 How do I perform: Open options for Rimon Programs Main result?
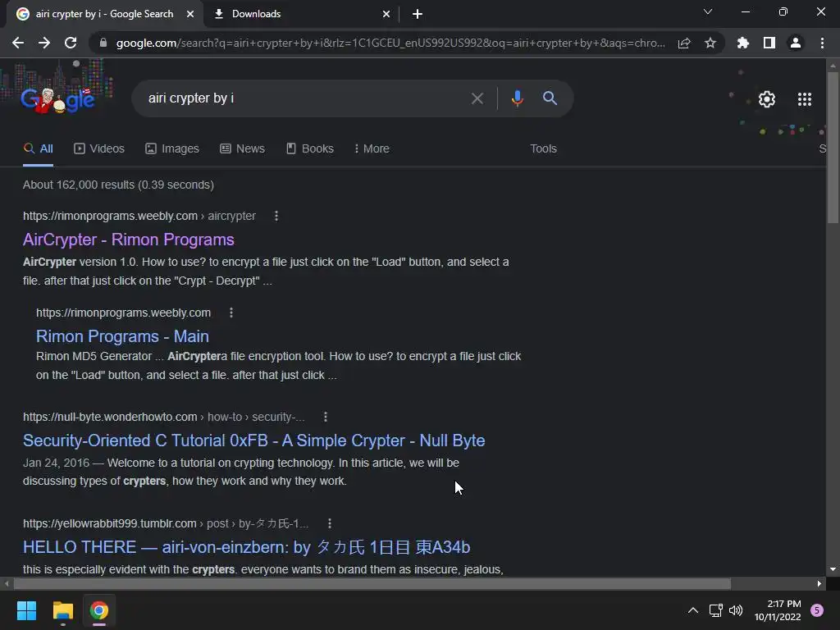[231, 313]
